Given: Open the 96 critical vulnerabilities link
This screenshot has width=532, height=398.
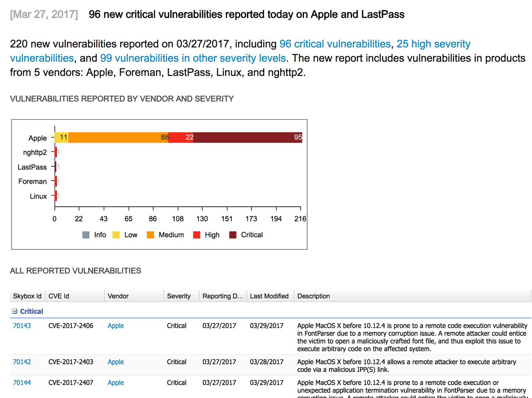Looking at the screenshot, I should (x=335, y=44).
